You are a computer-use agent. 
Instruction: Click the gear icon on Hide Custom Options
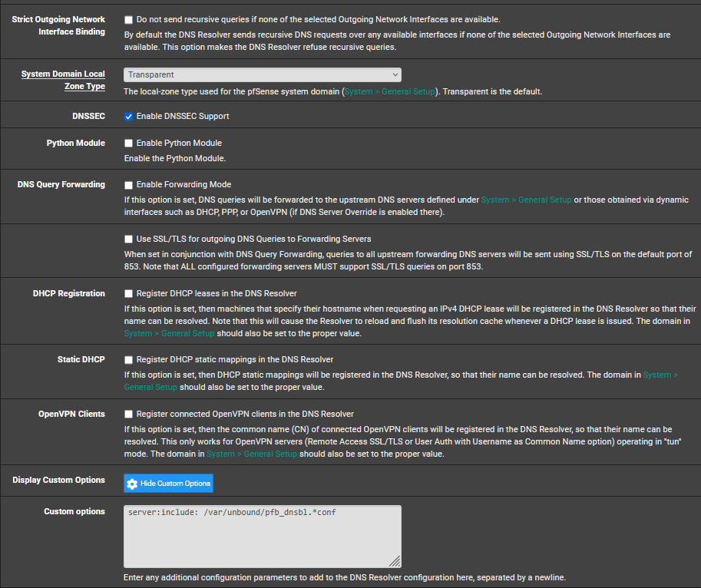point(132,484)
